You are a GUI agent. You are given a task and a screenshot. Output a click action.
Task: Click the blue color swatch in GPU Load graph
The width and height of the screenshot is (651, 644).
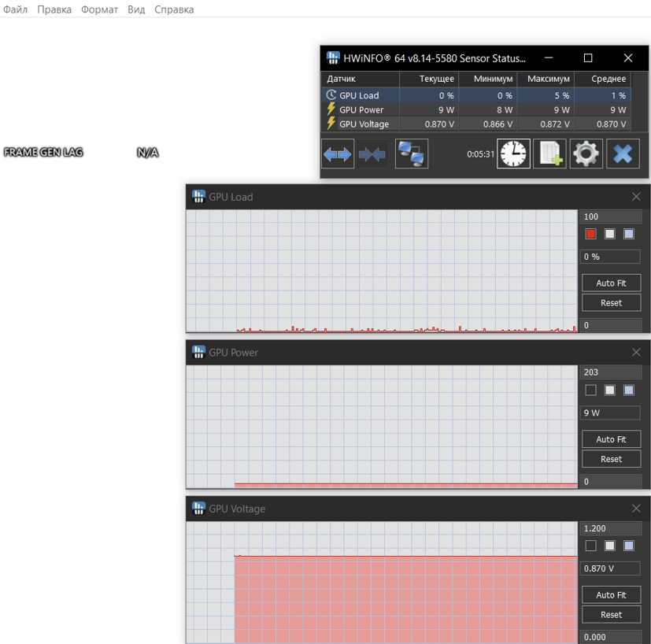(629, 234)
